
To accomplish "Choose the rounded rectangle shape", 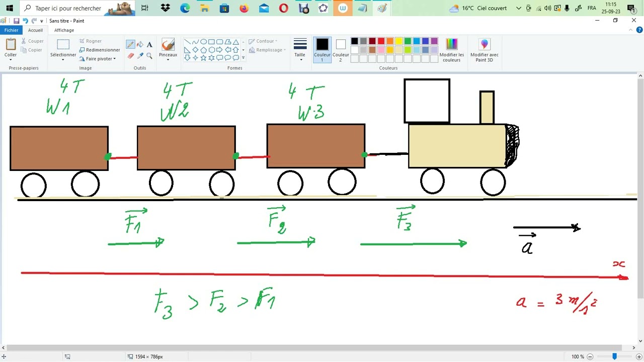I will pos(219,42).
